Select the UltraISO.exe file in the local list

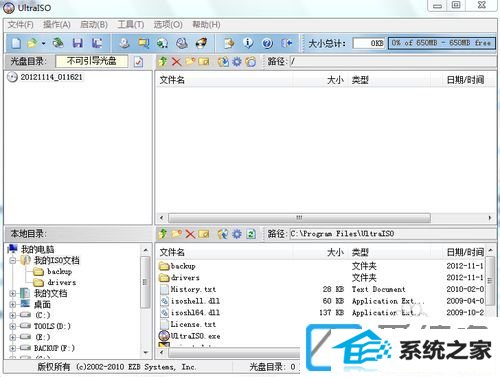pos(195,336)
